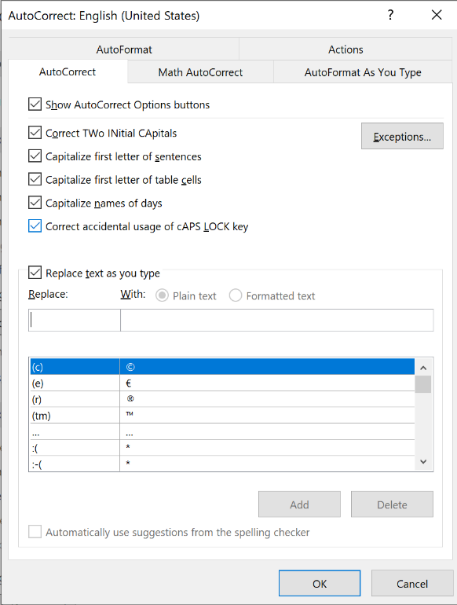457x605 pixels.
Task: Click the replacement list scrollbar thumb
Action: 423,384
